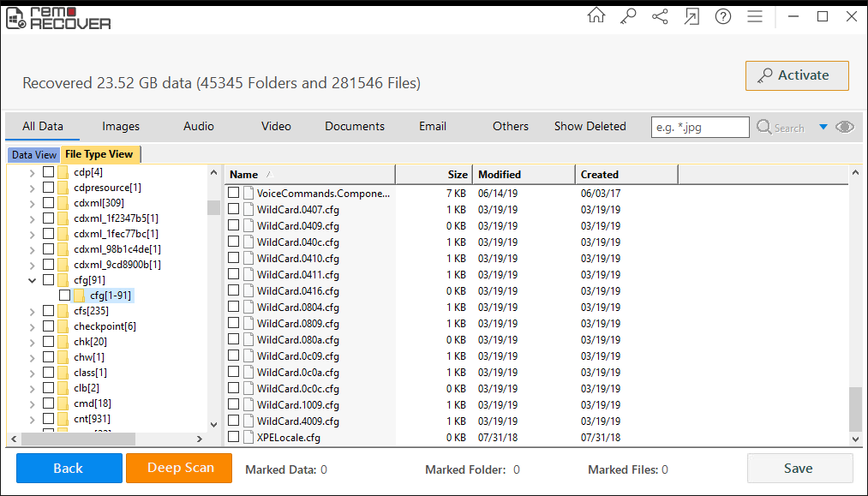Click the Search magnifier button
868x496 pixels.
(780, 128)
